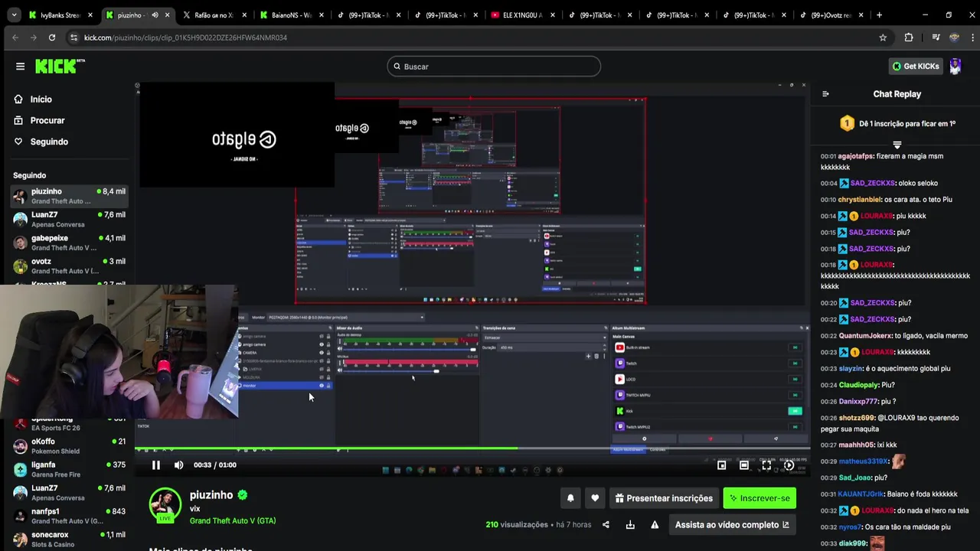
Task: Click agajotafps username in chat
Action: click(856, 156)
